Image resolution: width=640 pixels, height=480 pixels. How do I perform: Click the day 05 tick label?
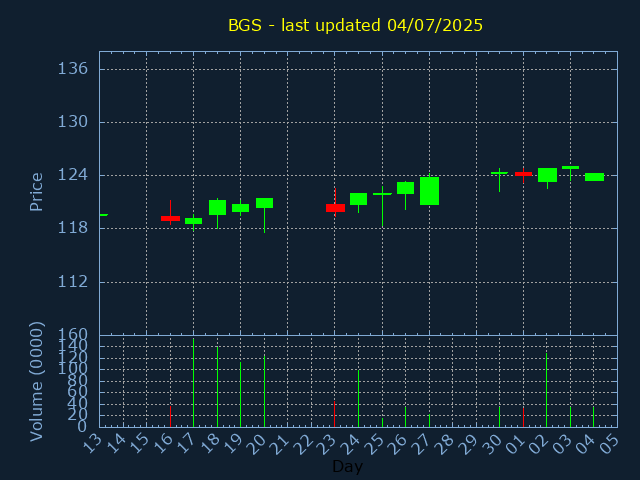click(610, 444)
